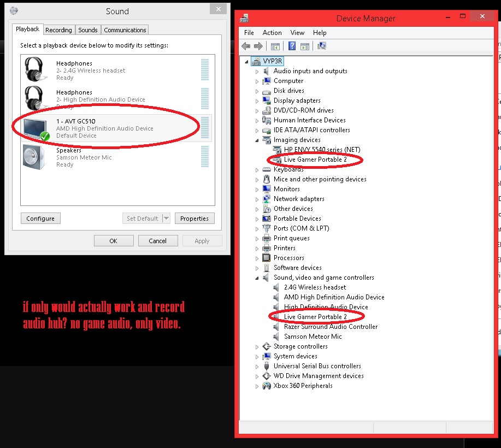Expand the Software devices category
This screenshot has height=448, width=501.
tap(257, 268)
